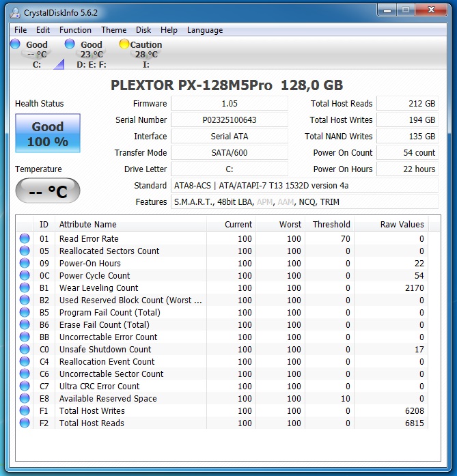The image size is (457, 476).
Task: Open the File menu
Action: (x=20, y=30)
